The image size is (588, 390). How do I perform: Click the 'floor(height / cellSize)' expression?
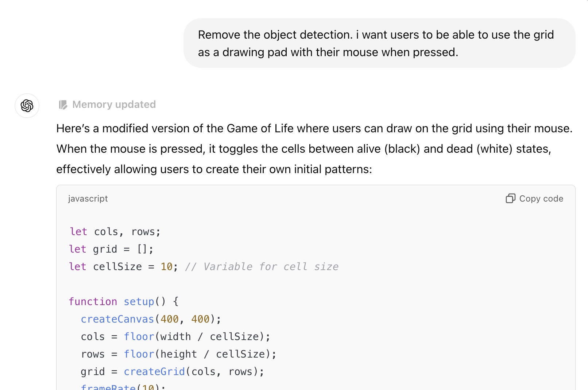click(200, 354)
